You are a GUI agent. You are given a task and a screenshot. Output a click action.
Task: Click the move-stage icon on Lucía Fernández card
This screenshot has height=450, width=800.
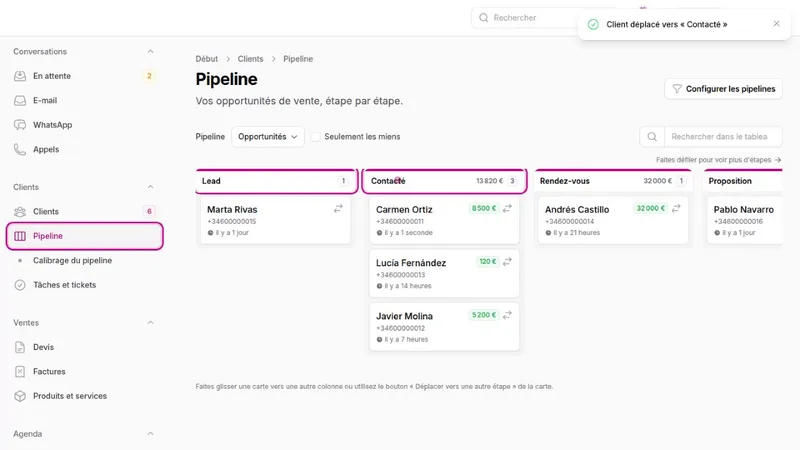click(x=507, y=262)
